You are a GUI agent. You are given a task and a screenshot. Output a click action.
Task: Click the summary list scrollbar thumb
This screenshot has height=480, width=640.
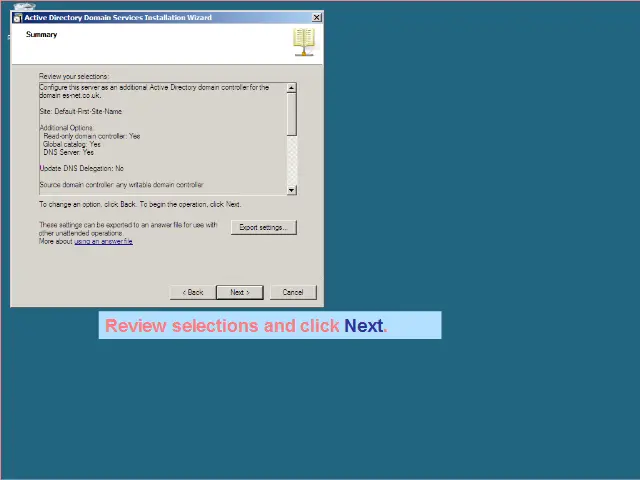click(x=291, y=114)
